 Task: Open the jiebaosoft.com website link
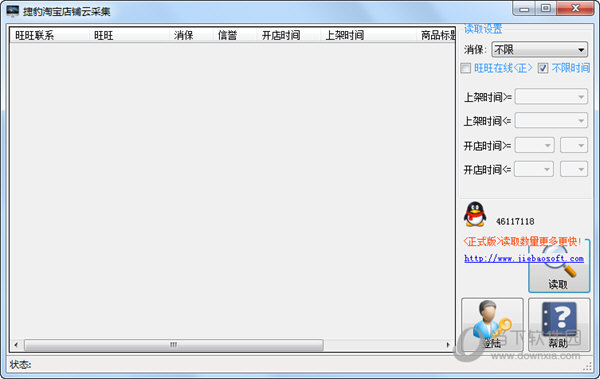[x=524, y=258]
